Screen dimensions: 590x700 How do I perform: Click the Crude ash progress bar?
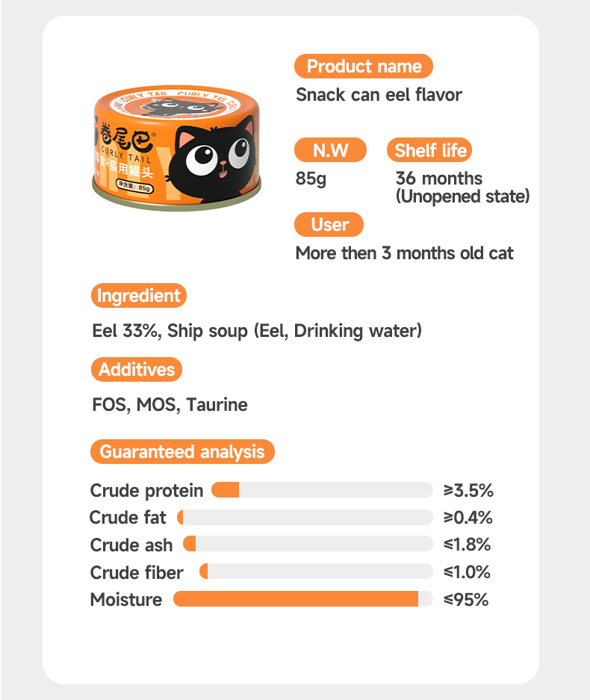tap(308, 544)
